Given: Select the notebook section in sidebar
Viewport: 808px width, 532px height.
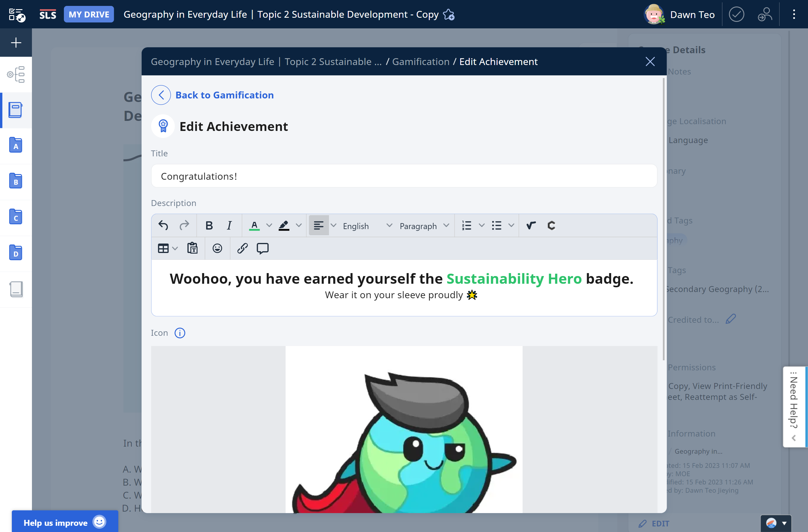Looking at the screenshot, I should click(16, 110).
